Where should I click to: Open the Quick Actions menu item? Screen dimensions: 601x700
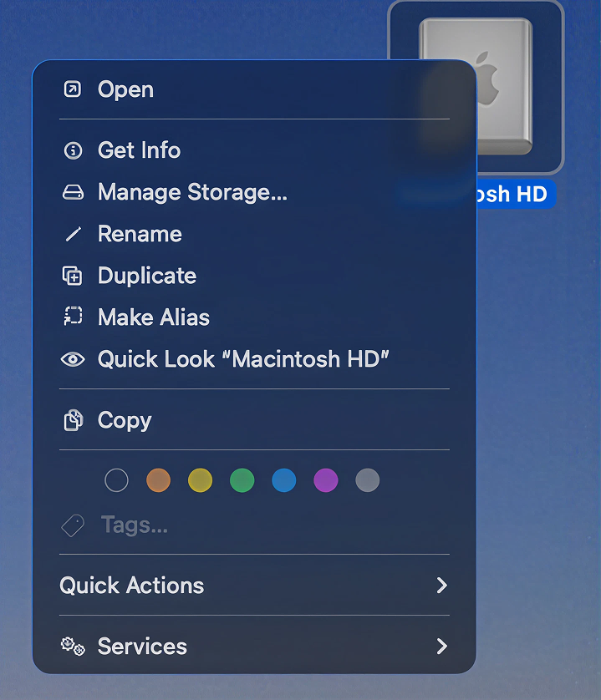click(x=254, y=586)
